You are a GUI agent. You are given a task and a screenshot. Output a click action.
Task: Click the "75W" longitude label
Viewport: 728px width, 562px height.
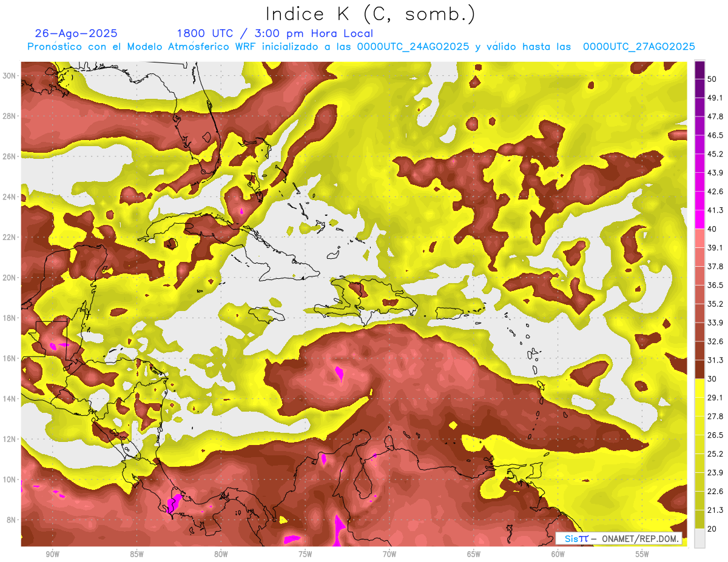305,554
